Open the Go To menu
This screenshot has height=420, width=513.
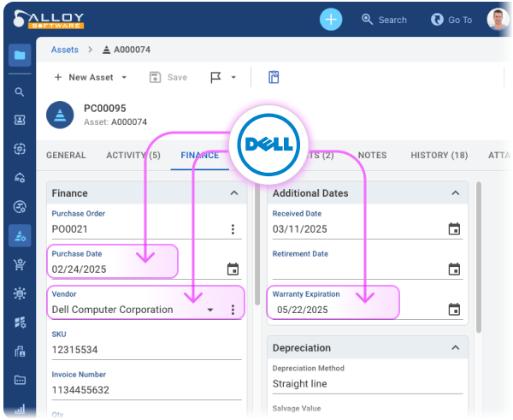pyautogui.click(x=451, y=20)
